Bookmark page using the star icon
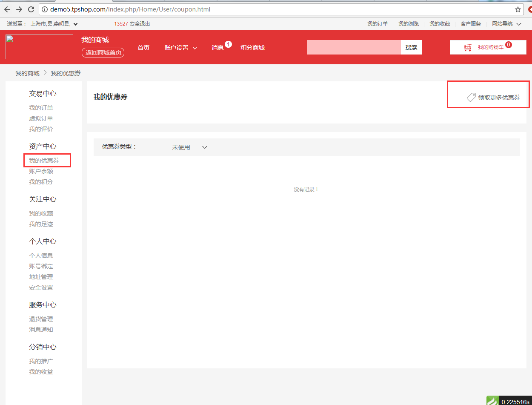The image size is (532, 405). pyautogui.click(x=518, y=9)
